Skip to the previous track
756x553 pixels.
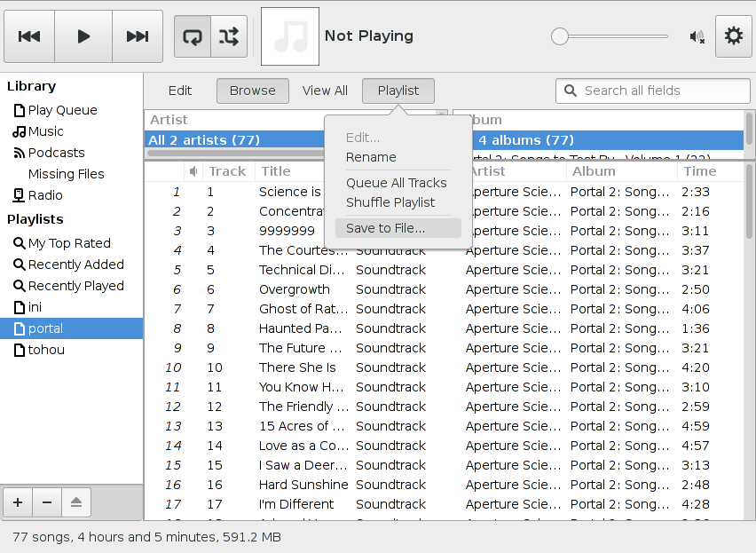click(x=29, y=36)
